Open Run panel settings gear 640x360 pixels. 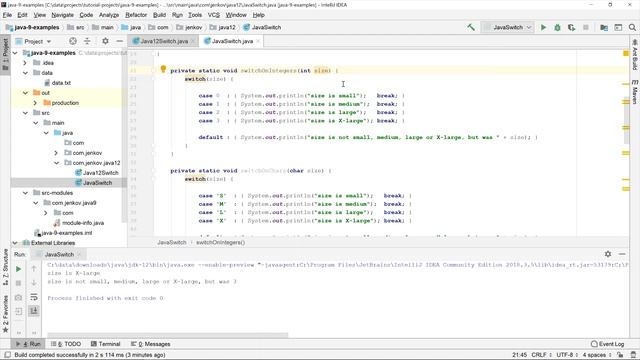tap(608, 254)
